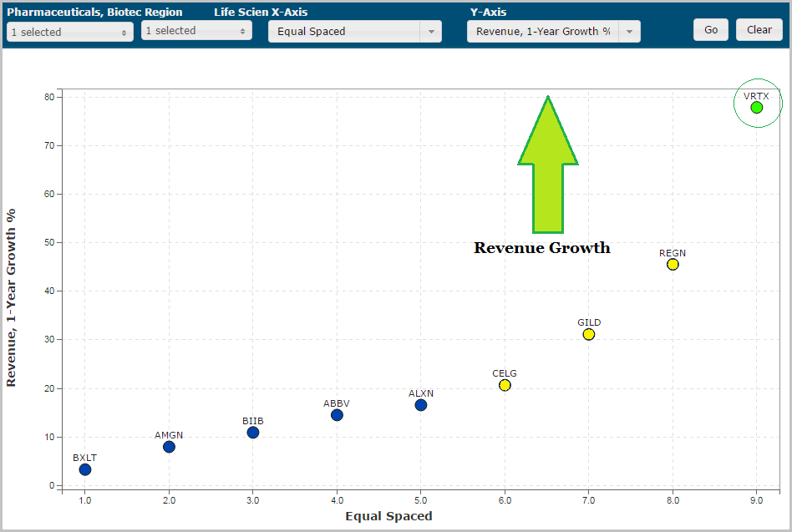Select the CELG yellow data point
The width and height of the screenshot is (792, 532).
505,385
